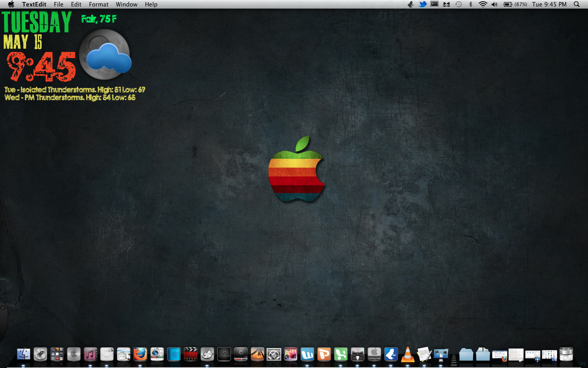Screen dimensions: 588x368
Task: Open Finder from the dock
Action: pyautogui.click(x=24, y=354)
